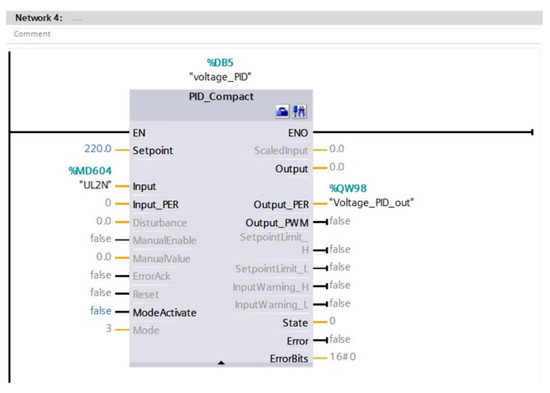The width and height of the screenshot is (550, 393).
Task: Select the Input parameter label
Action: [144, 187]
